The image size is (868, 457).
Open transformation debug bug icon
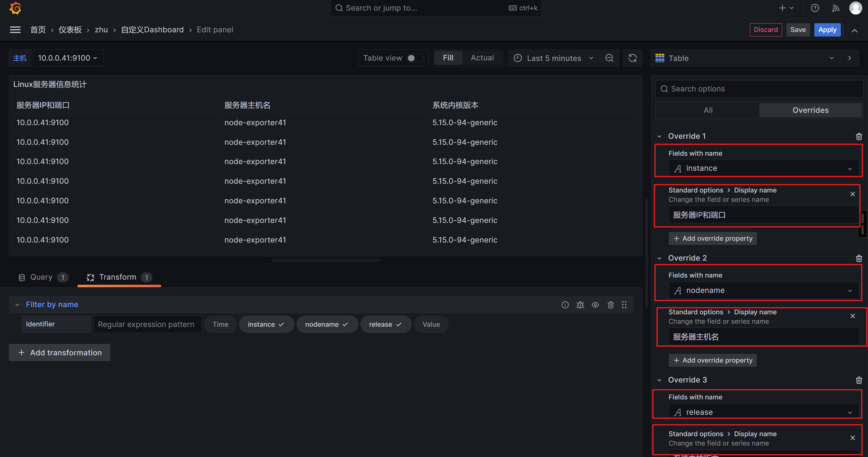580,305
